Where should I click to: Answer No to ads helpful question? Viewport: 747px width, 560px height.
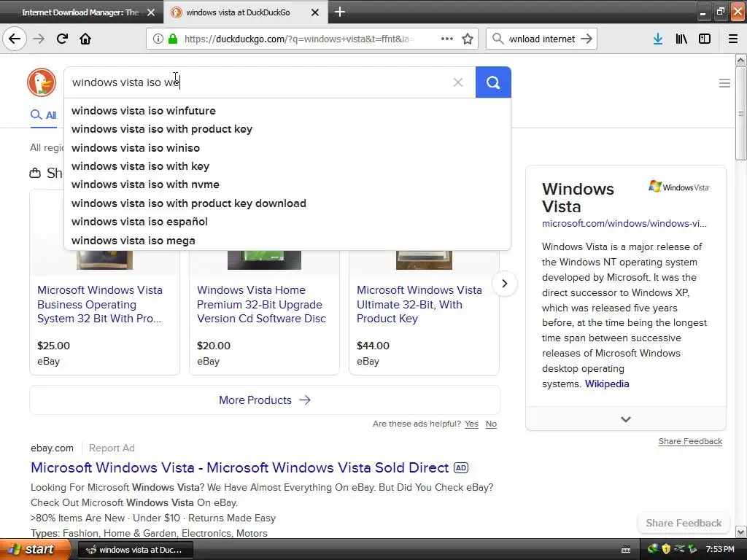click(x=491, y=424)
